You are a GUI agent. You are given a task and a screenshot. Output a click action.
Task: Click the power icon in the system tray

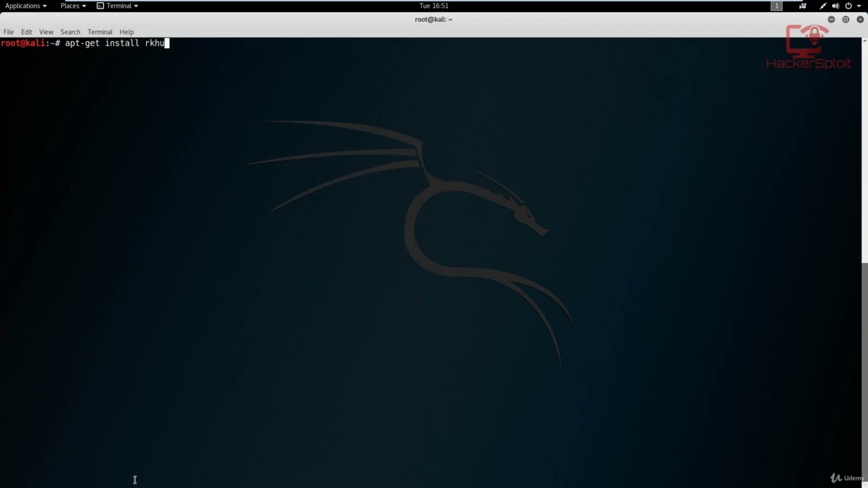tap(848, 5)
